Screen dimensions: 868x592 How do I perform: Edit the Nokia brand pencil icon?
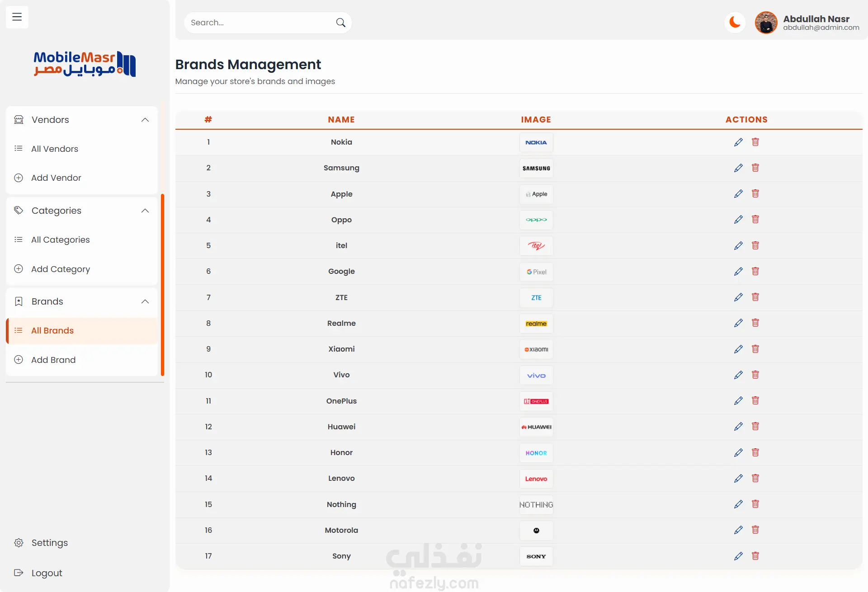tap(738, 142)
